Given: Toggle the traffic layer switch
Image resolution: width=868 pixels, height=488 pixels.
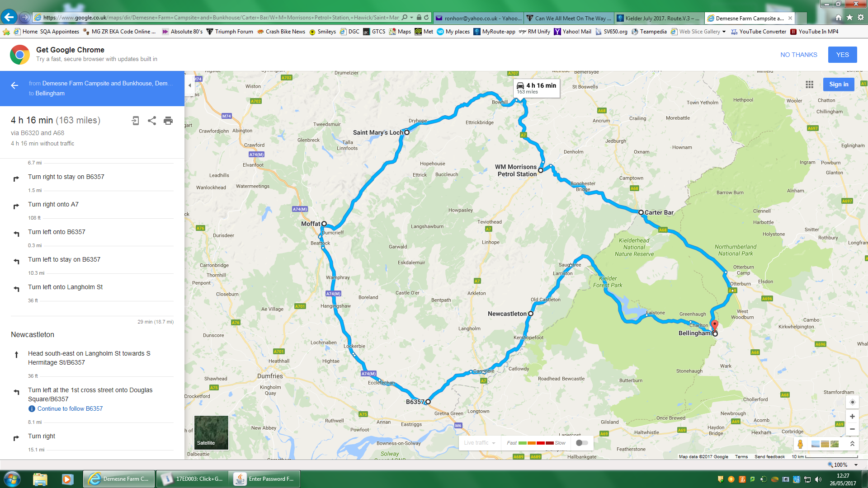Looking at the screenshot, I should tap(582, 443).
